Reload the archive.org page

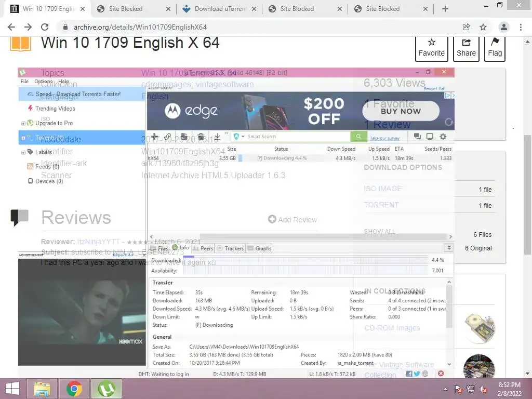coord(45,27)
